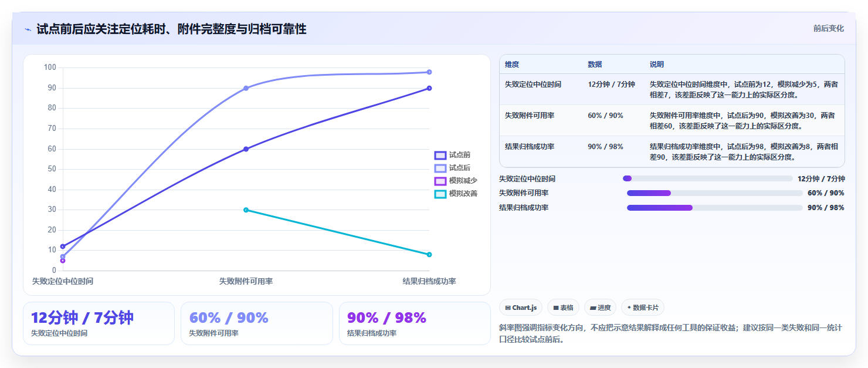Select 模拟改善 data point at value 8

tap(429, 255)
